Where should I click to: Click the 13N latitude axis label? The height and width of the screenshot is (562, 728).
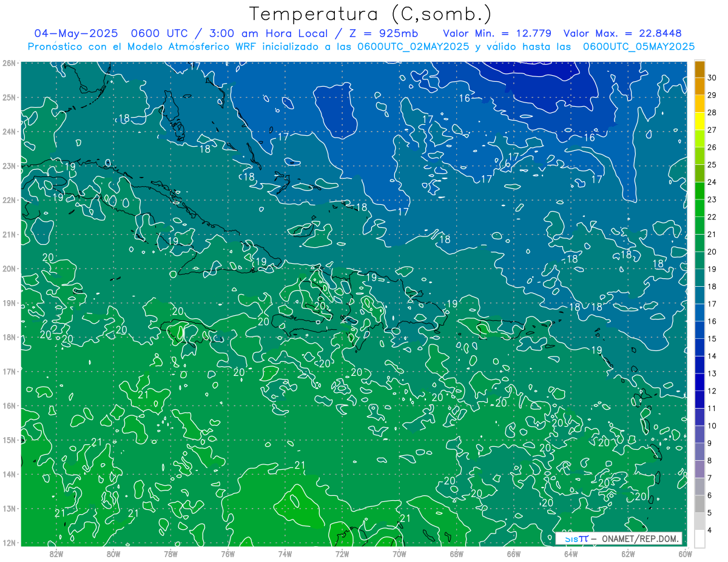click(8, 508)
